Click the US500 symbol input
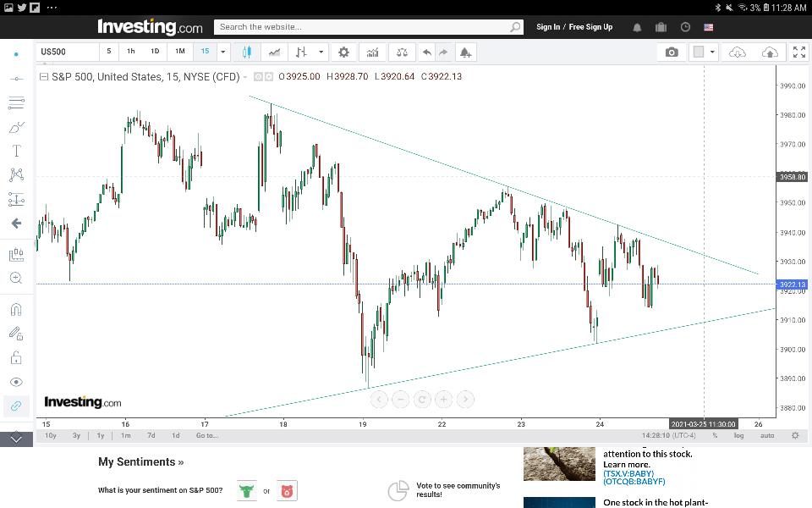Viewport: 812px width, 508px height. click(68, 52)
